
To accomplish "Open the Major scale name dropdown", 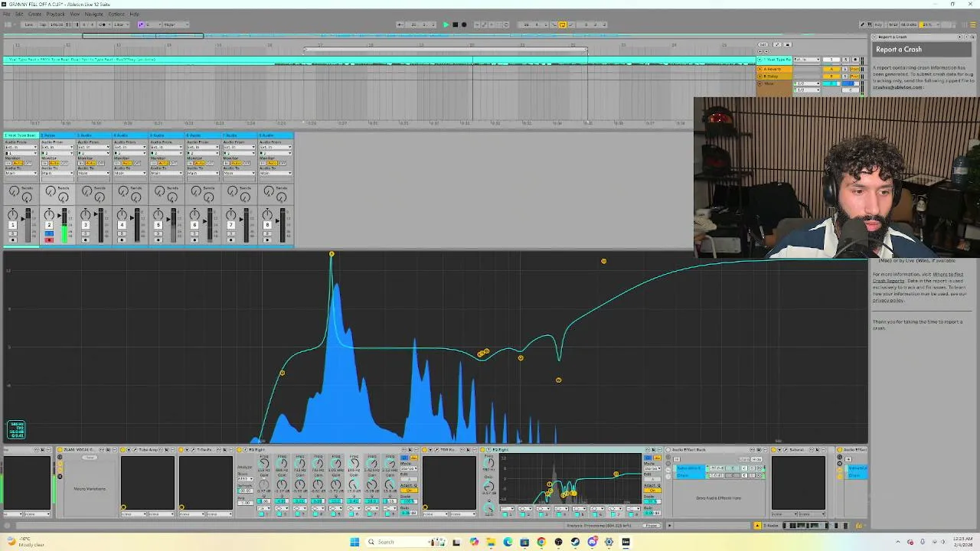I will pyautogui.click(x=175, y=24).
